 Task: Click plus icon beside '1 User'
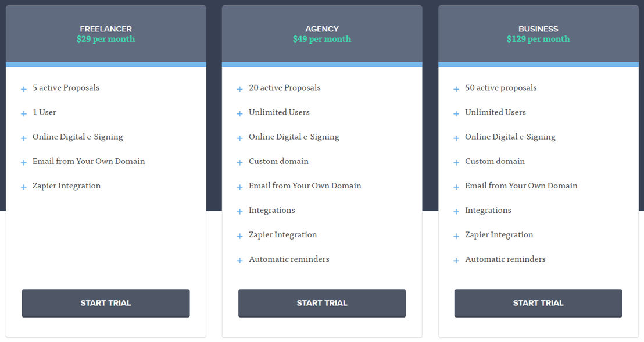pos(24,114)
